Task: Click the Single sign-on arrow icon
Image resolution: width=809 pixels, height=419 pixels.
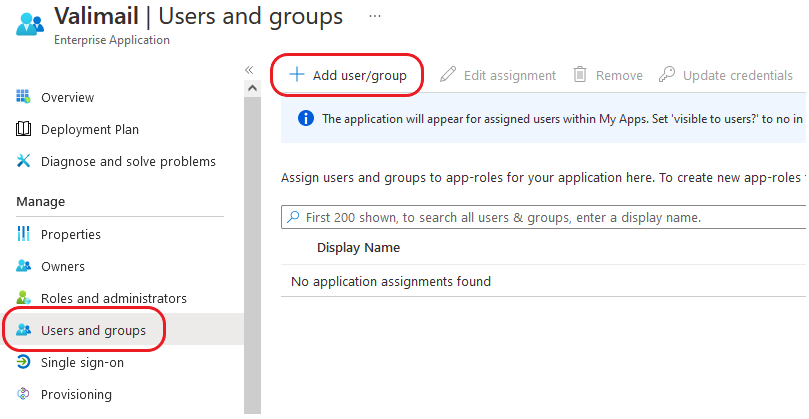Action: click(23, 362)
